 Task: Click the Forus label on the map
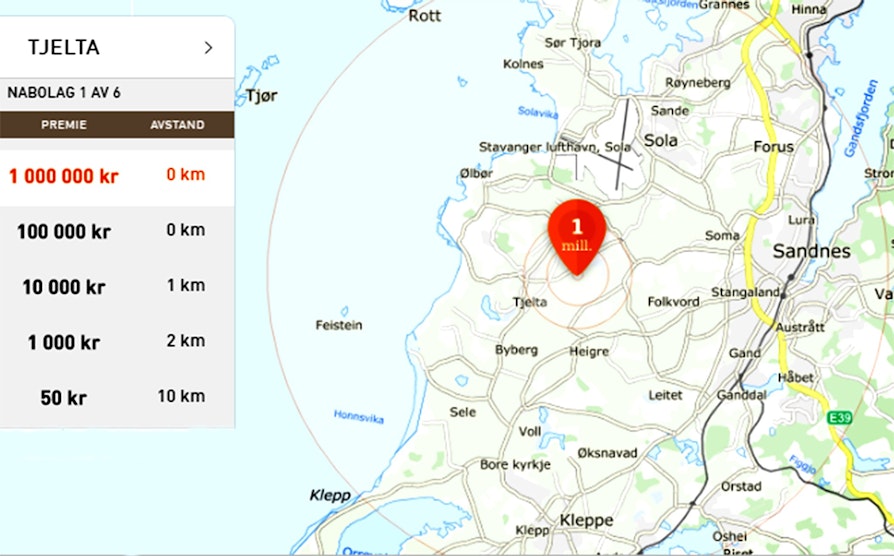tap(774, 147)
